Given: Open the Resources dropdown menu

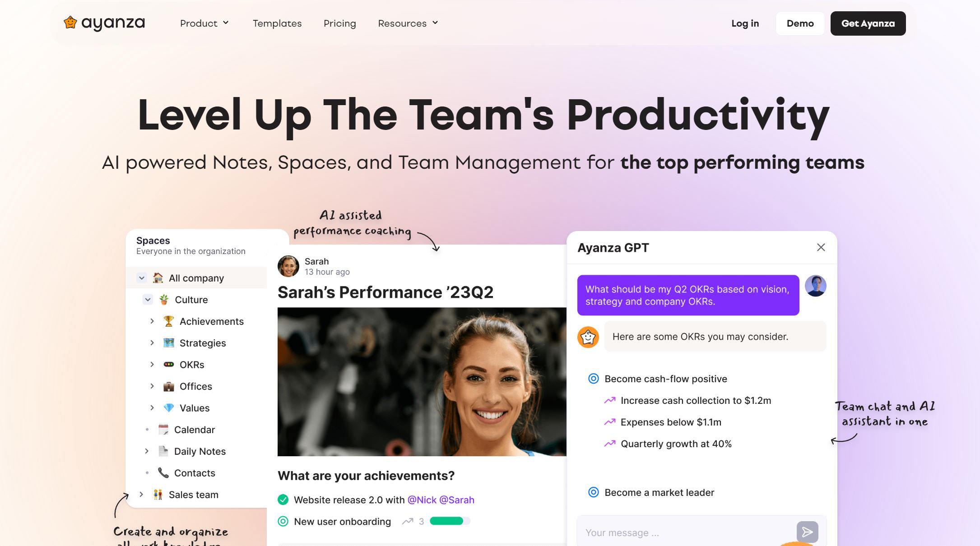Looking at the screenshot, I should pos(406,23).
